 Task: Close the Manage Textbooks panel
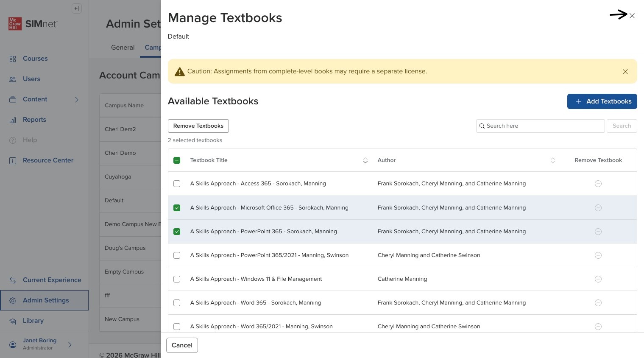click(632, 16)
